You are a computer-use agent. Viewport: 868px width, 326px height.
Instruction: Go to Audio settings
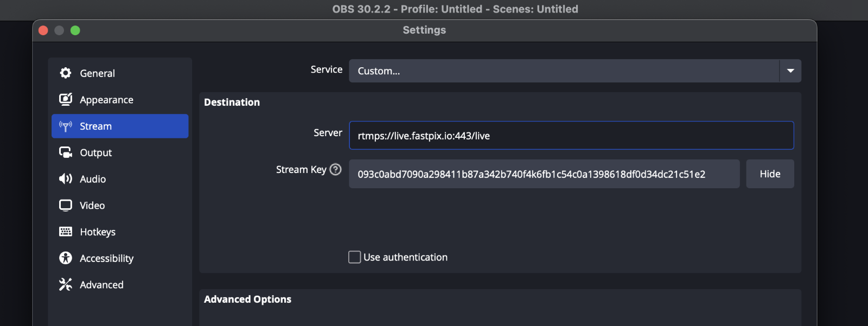(120, 179)
